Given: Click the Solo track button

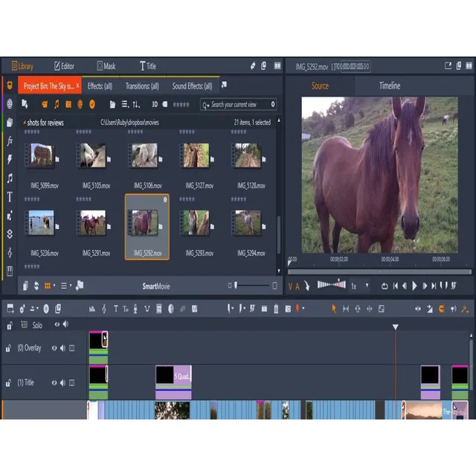Looking at the screenshot, I should tap(37, 326).
